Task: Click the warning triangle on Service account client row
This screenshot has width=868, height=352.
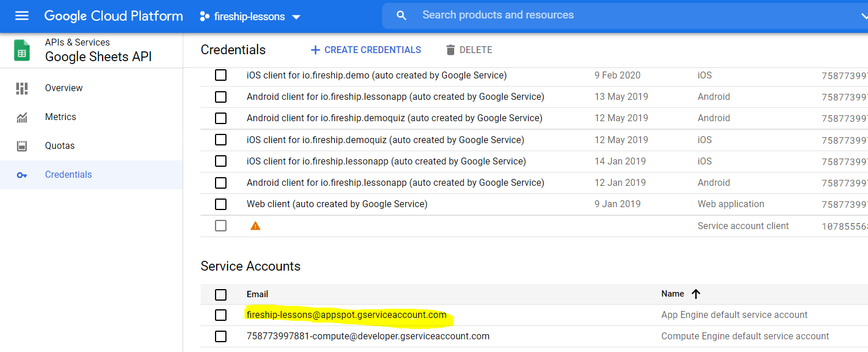Action: point(255,226)
